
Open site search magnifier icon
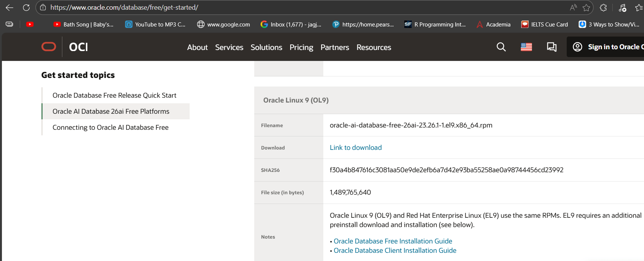[x=501, y=47]
